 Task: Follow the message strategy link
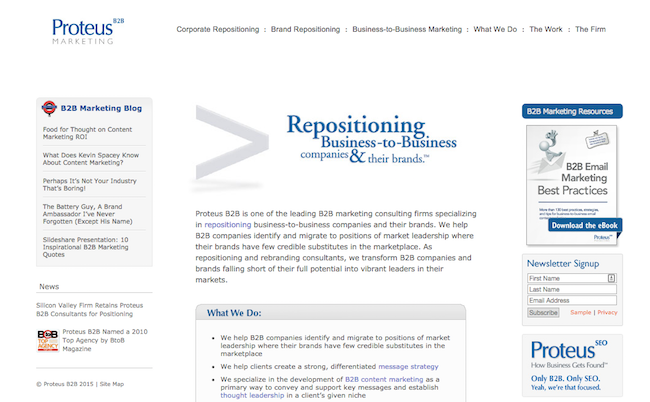pos(408,366)
